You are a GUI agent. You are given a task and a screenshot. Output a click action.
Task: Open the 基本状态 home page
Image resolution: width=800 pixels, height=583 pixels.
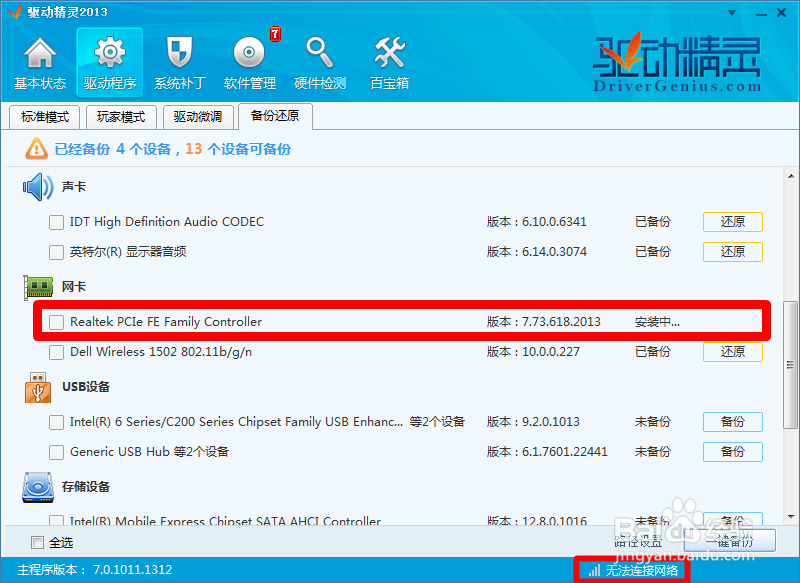pyautogui.click(x=40, y=63)
